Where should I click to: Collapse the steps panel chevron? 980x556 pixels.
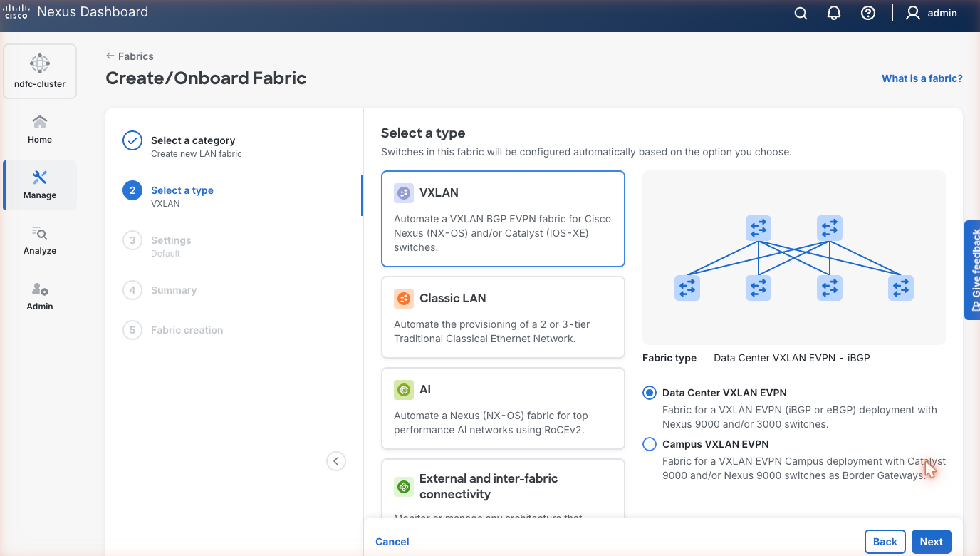pos(336,461)
